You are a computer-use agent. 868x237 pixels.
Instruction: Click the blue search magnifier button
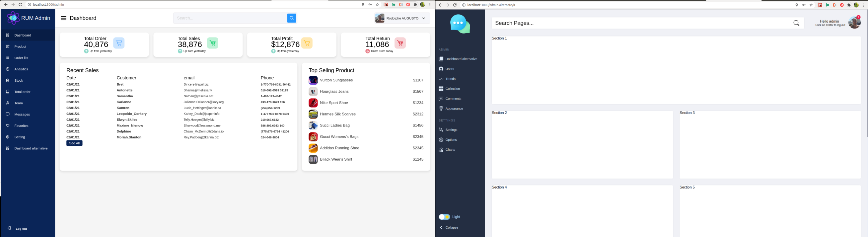click(x=291, y=18)
